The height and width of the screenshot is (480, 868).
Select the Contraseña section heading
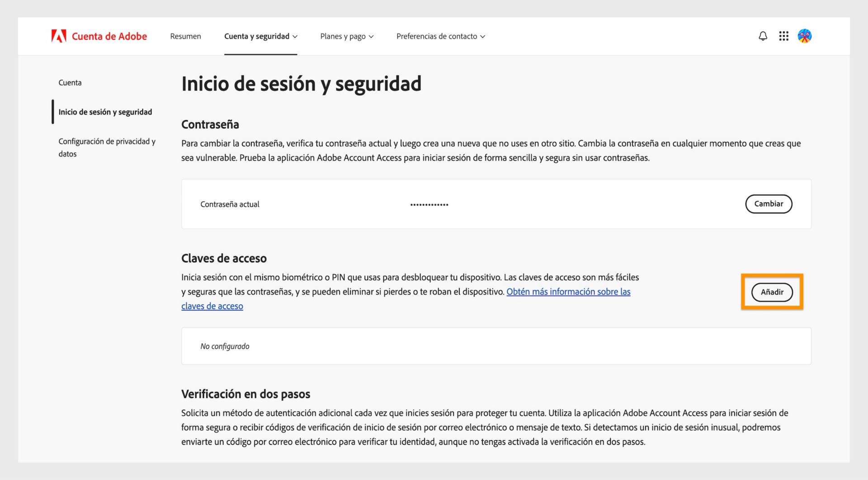209,124
